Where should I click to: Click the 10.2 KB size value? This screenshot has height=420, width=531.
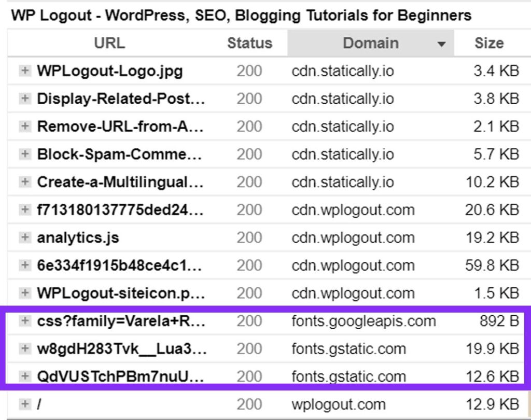tap(493, 182)
